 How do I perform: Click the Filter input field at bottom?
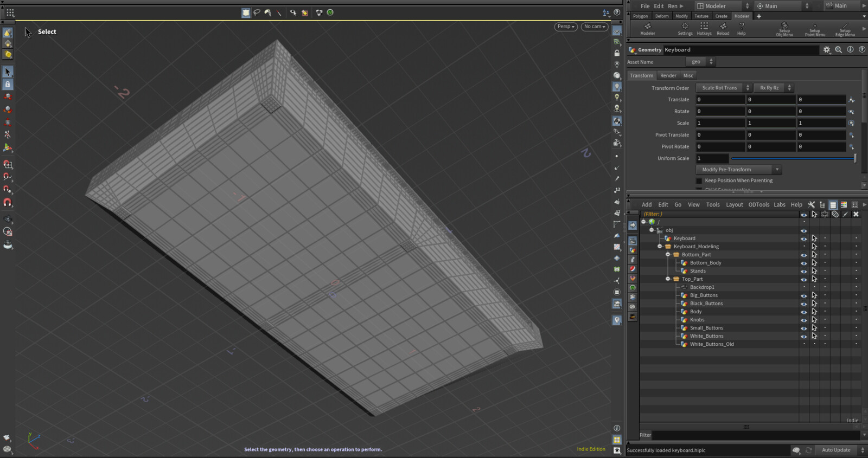756,435
